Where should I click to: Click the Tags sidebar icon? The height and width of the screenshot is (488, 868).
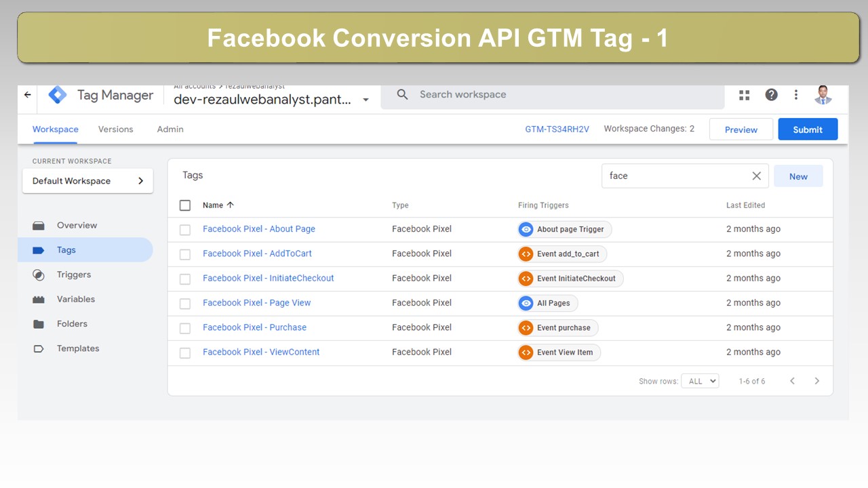39,250
